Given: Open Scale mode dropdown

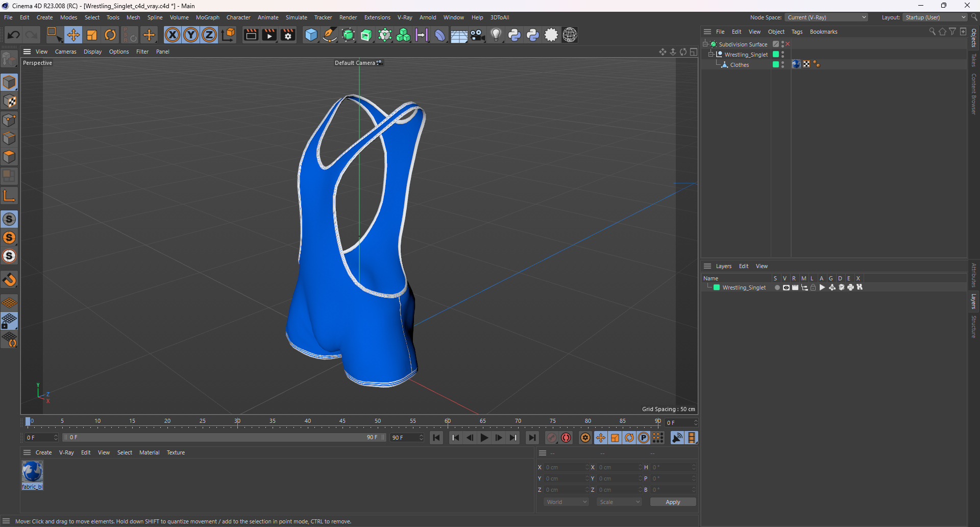Looking at the screenshot, I should 620,502.
